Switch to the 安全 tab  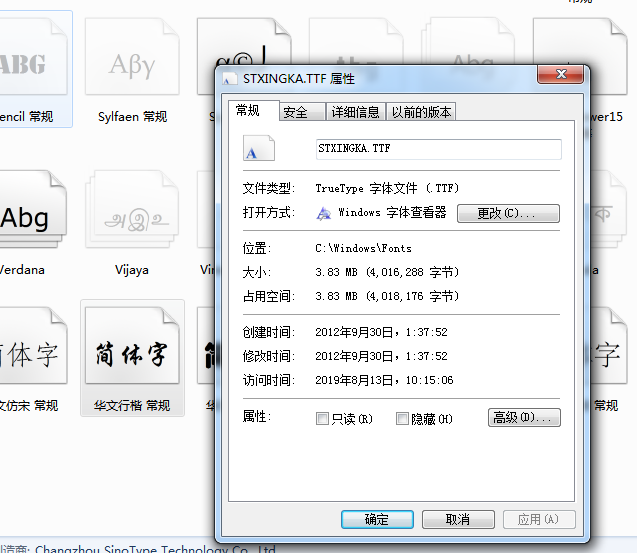[x=302, y=112]
